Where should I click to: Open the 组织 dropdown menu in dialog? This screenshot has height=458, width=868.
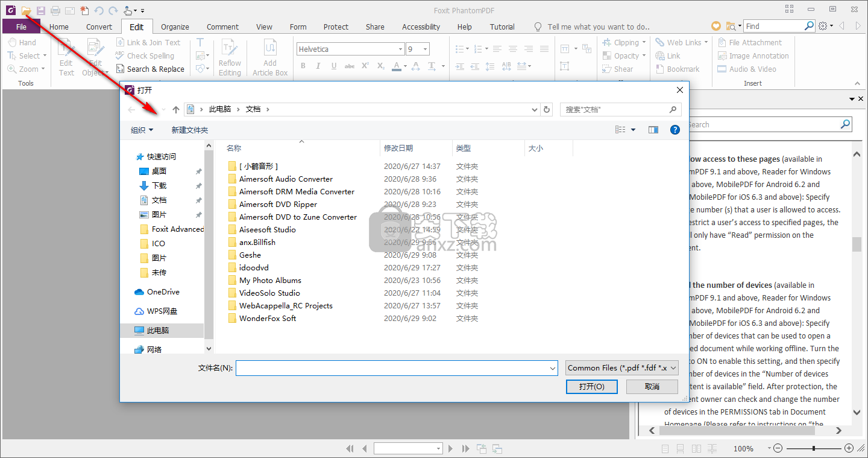point(142,130)
